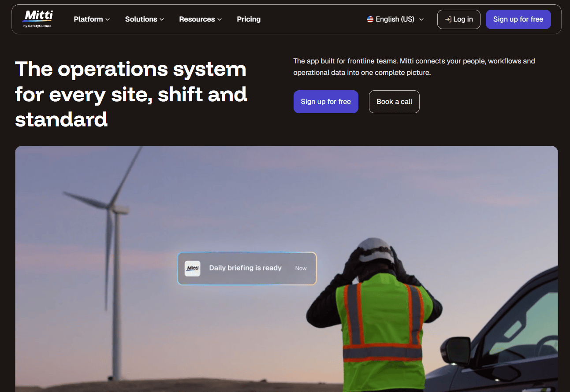
Task: Click the Log in button
Action: pyautogui.click(x=459, y=19)
